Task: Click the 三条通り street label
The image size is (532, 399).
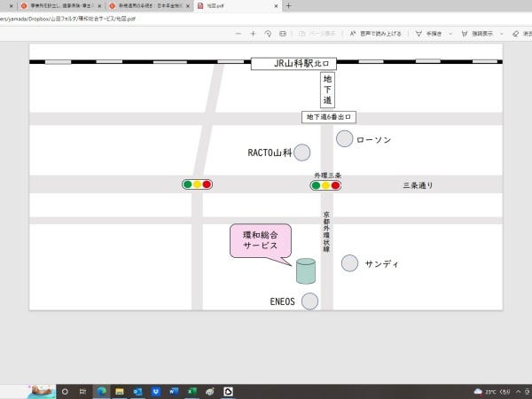Action: coord(418,185)
